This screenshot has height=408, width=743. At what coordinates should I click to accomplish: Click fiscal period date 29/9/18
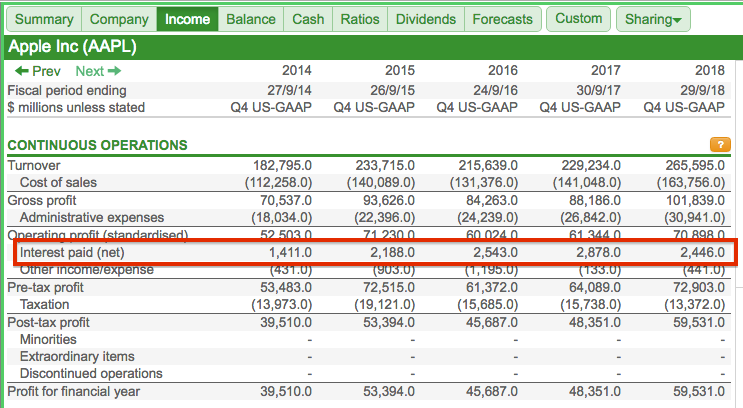point(704,91)
